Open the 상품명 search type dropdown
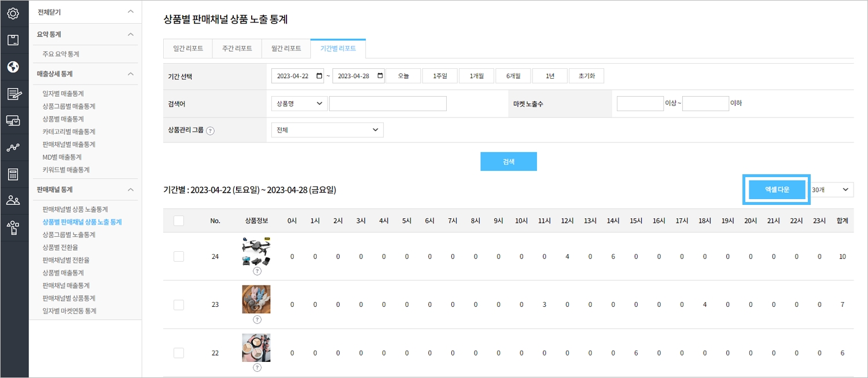This screenshot has height=378, width=868. coord(299,104)
